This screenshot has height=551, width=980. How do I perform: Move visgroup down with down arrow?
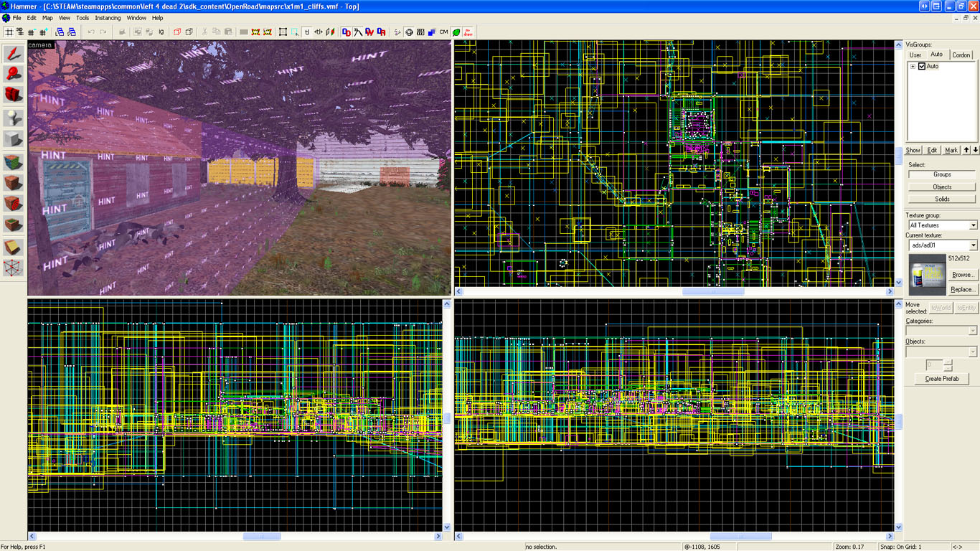(x=975, y=150)
